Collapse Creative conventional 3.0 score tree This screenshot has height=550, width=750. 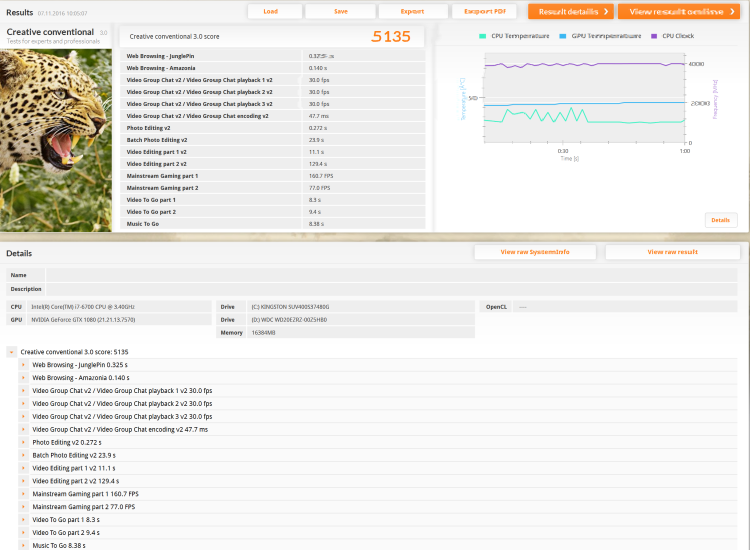(11, 352)
